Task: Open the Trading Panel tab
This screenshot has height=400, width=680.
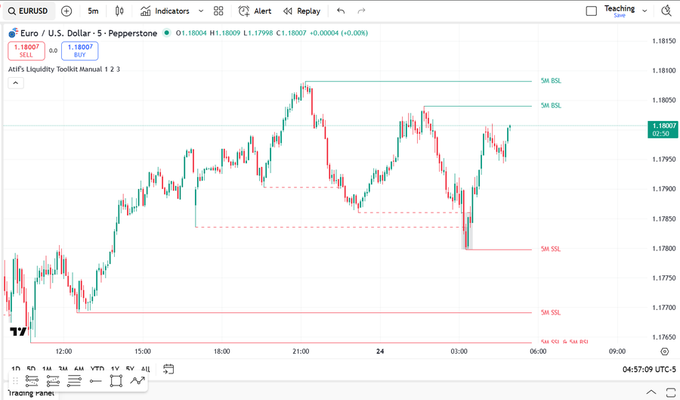Action: (31, 393)
